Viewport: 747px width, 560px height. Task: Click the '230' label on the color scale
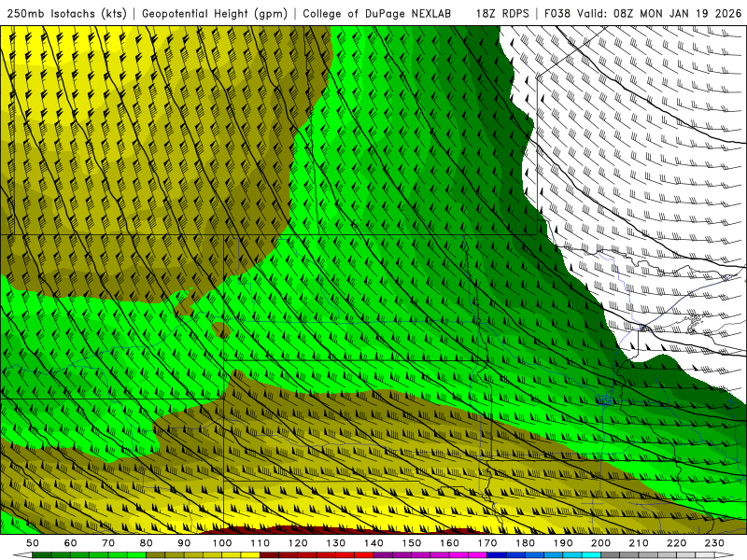coord(715,543)
